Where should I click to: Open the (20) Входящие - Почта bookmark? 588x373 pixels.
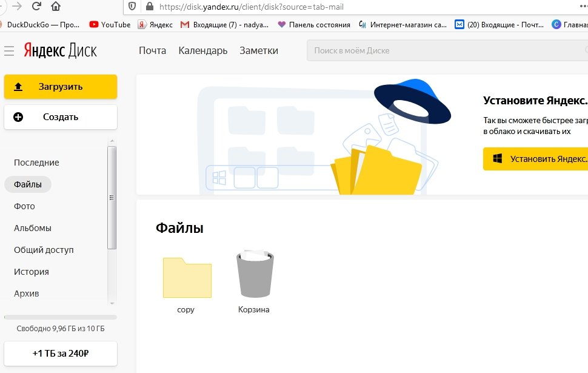pyautogui.click(x=499, y=25)
